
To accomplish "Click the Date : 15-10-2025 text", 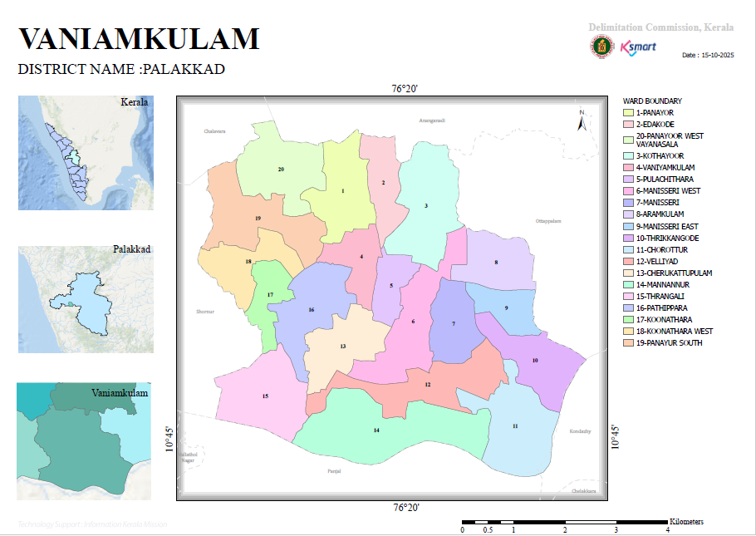I will pyautogui.click(x=708, y=55).
